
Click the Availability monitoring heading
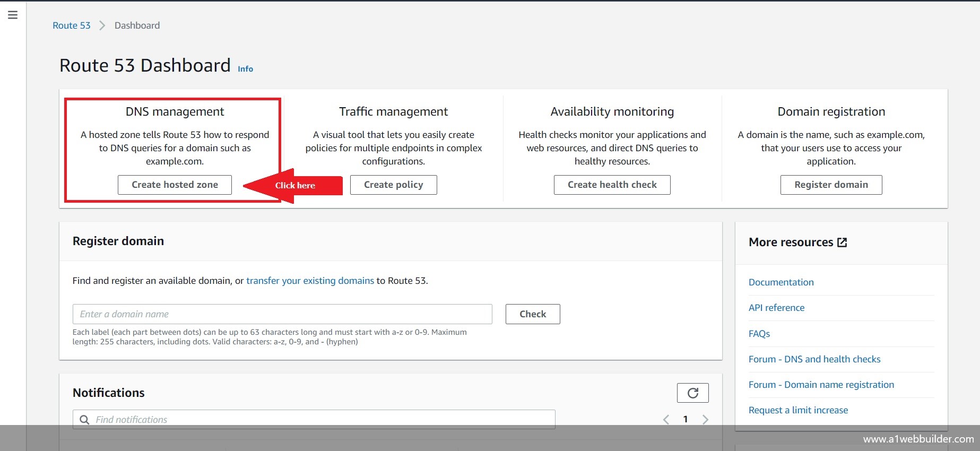pyautogui.click(x=612, y=111)
